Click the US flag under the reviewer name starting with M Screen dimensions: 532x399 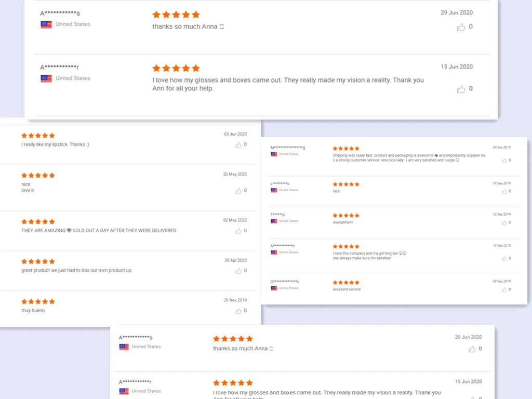(x=274, y=154)
